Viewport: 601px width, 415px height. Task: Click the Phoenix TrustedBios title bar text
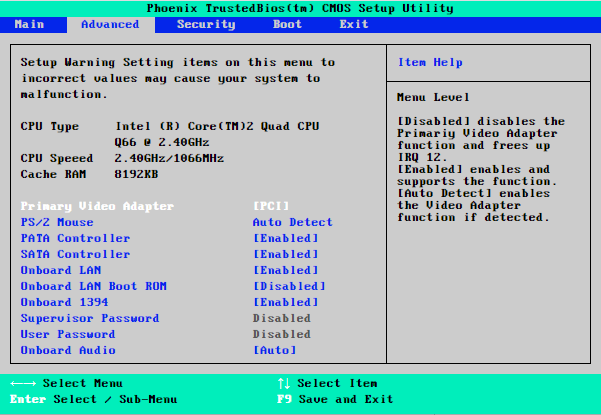300,8
